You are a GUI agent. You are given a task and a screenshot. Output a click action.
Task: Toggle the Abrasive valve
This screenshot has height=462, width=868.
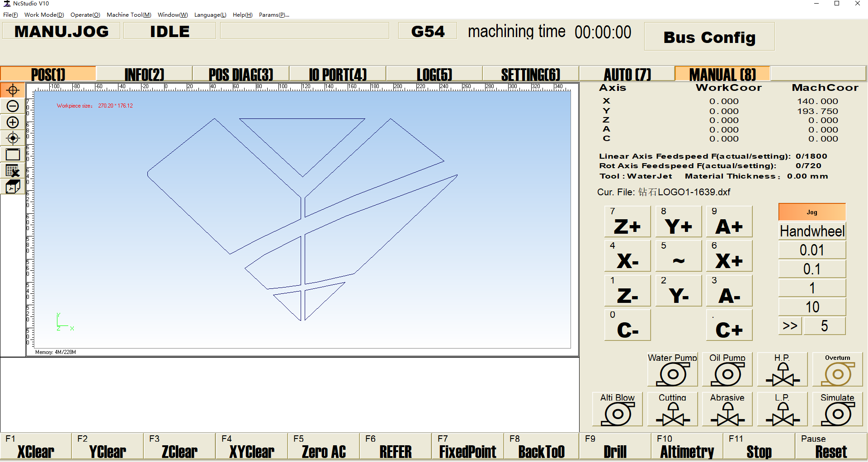pyautogui.click(x=727, y=409)
